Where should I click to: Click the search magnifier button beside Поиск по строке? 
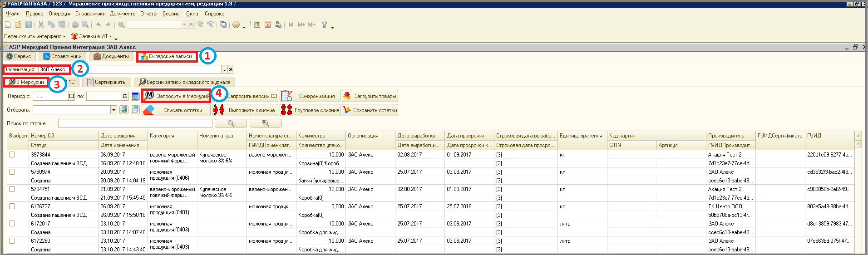click(x=231, y=123)
